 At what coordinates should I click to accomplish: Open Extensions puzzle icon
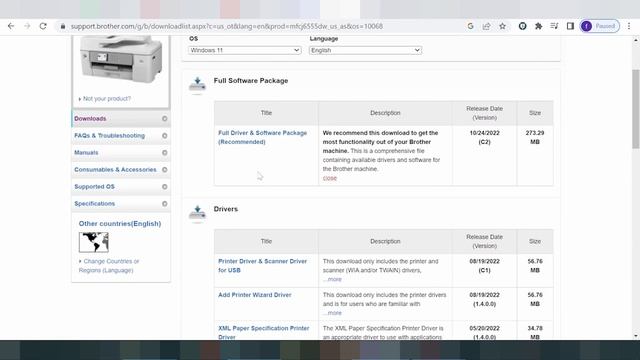point(538,26)
